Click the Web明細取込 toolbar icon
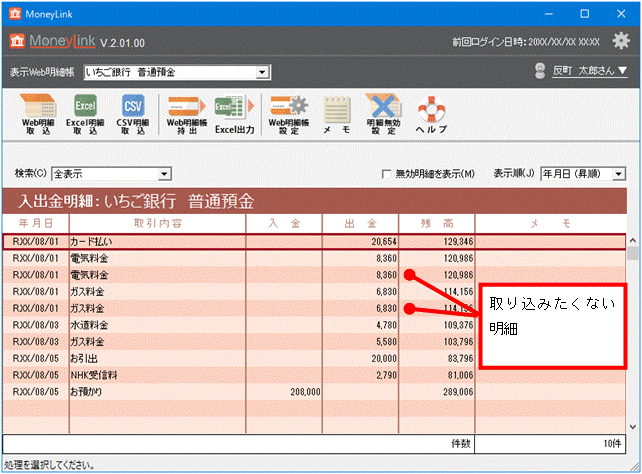 pyautogui.click(x=38, y=114)
